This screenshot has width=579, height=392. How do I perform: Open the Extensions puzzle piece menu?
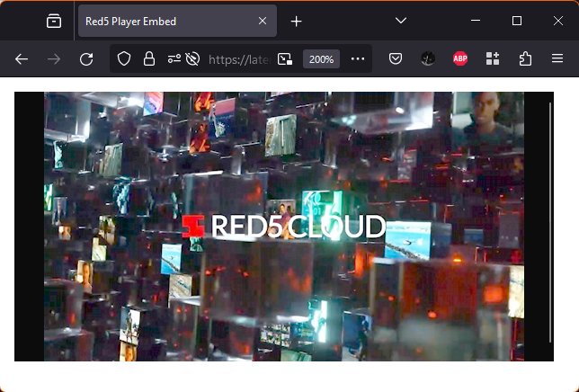click(x=525, y=58)
